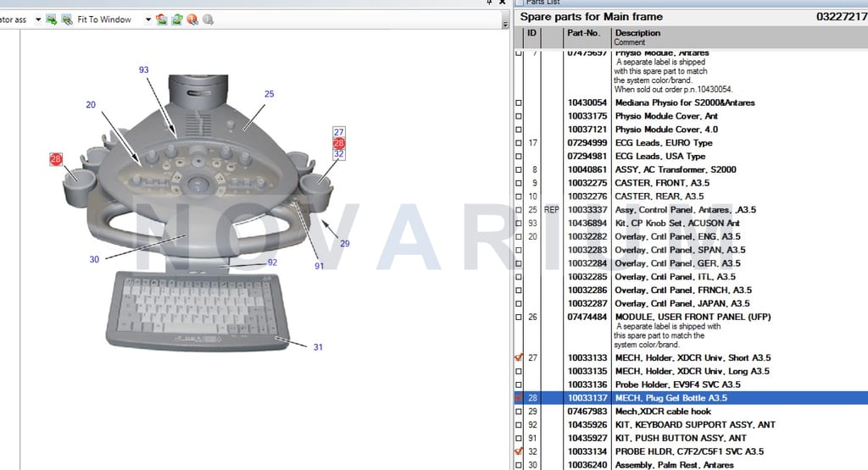Click the next image icon with green arrow

(52, 20)
